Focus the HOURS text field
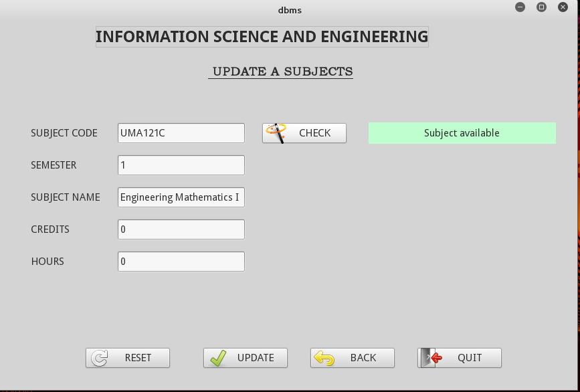The width and height of the screenshot is (580, 392). (181, 262)
